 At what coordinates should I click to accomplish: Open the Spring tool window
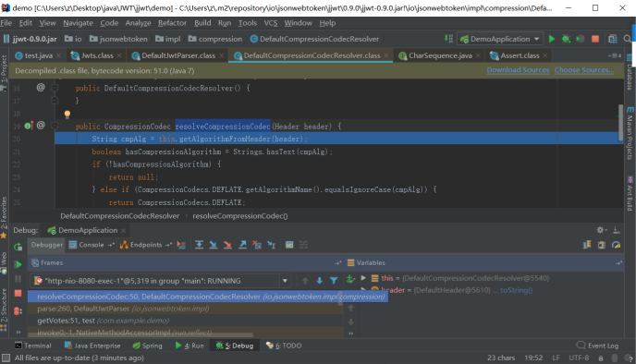click(148, 346)
